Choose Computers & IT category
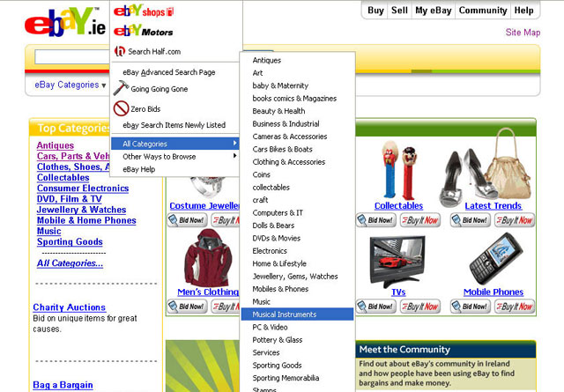 coord(278,212)
